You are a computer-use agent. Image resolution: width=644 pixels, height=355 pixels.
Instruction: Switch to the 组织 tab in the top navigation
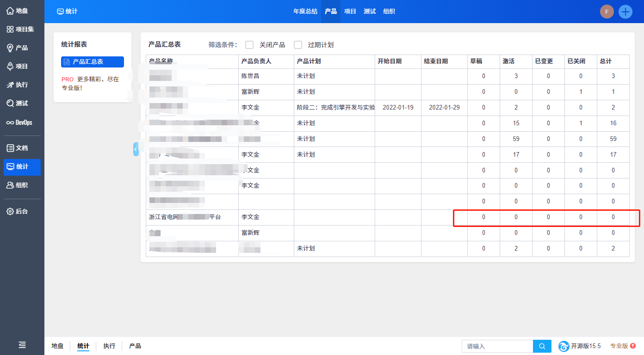(389, 12)
